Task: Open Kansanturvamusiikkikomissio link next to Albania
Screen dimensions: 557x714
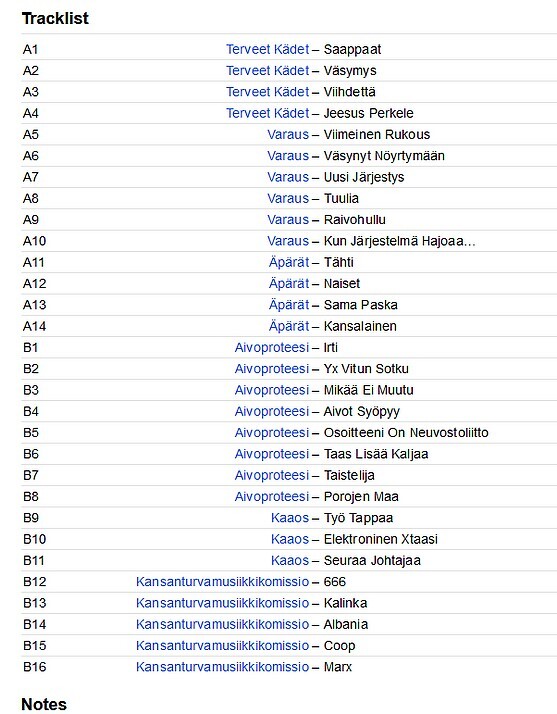Action: pos(222,624)
